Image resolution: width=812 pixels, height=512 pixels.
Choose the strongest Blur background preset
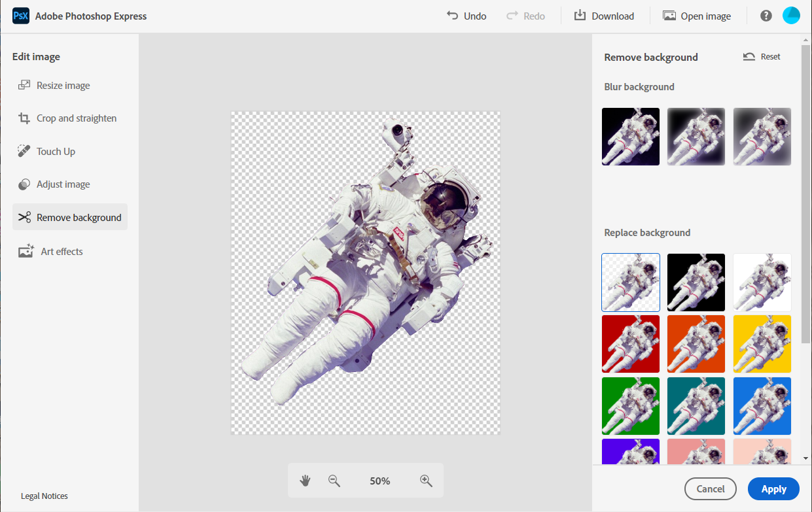762,137
